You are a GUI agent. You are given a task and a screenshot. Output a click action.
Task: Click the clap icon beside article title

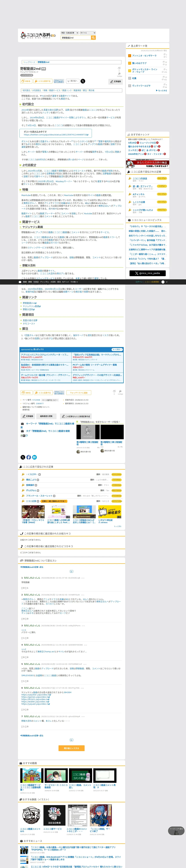[119, 68]
